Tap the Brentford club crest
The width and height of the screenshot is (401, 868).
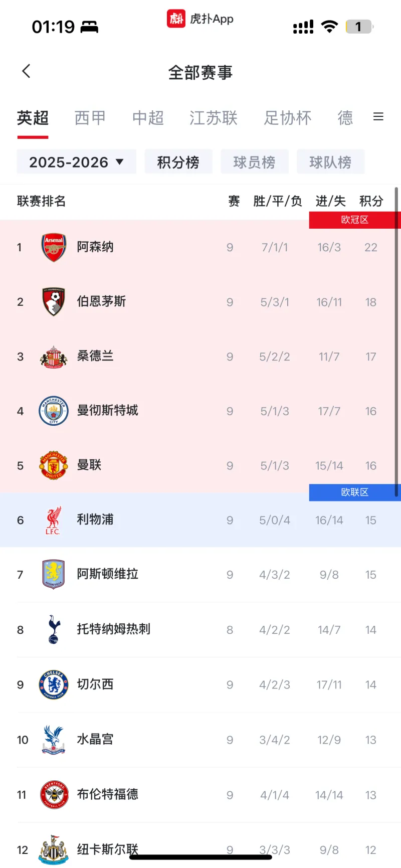coord(54,795)
